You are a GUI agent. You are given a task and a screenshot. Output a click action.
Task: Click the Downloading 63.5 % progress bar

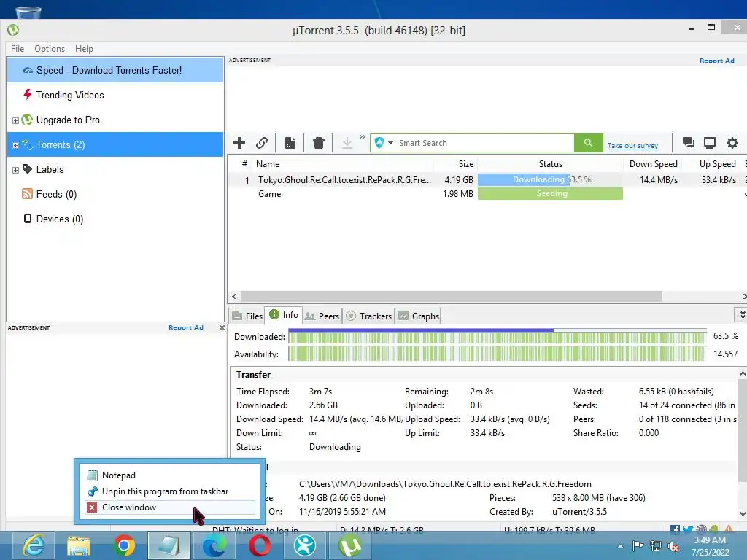pos(550,179)
